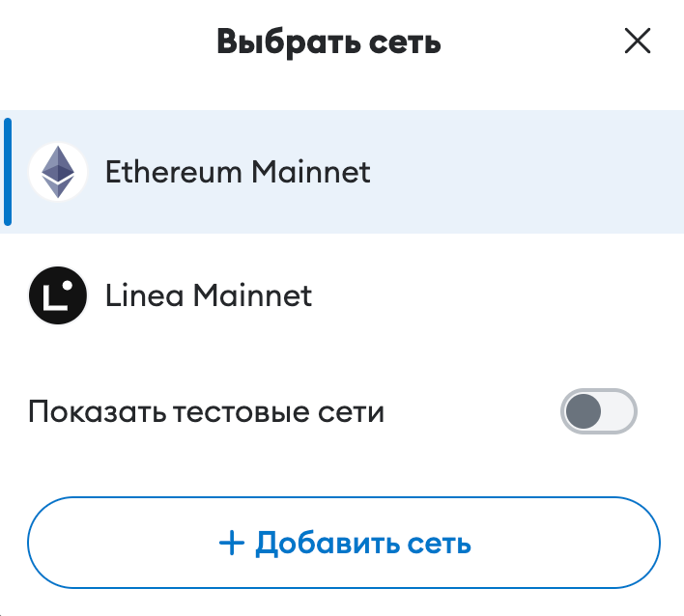
Task: Click the Добавить сеть button text
Action: (x=362, y=544)
